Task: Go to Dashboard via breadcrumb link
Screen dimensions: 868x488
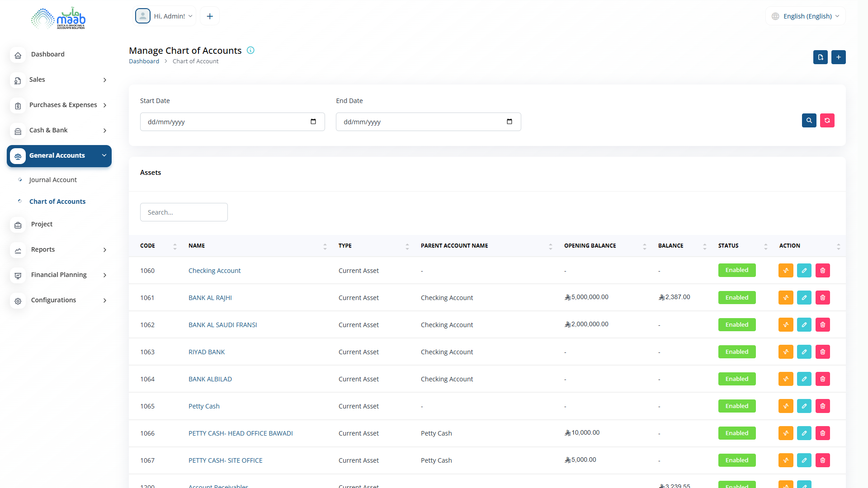Action: pyautogui.click(x=144, y=61)
